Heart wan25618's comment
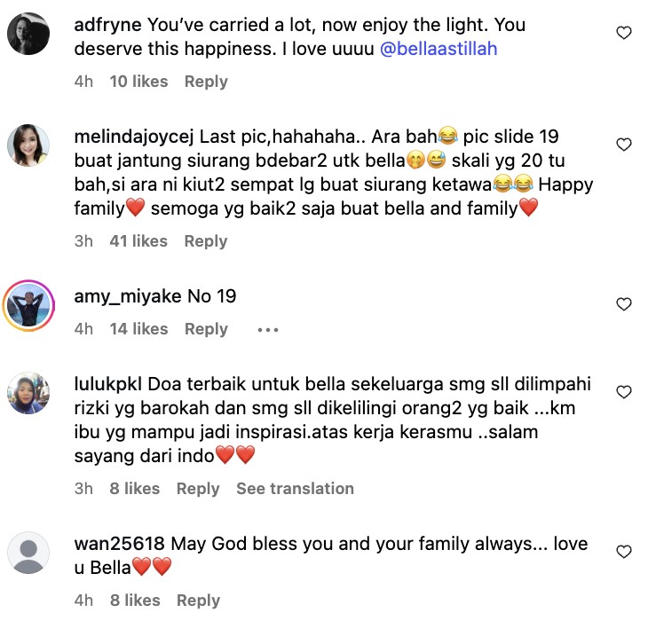 point(624,552)
